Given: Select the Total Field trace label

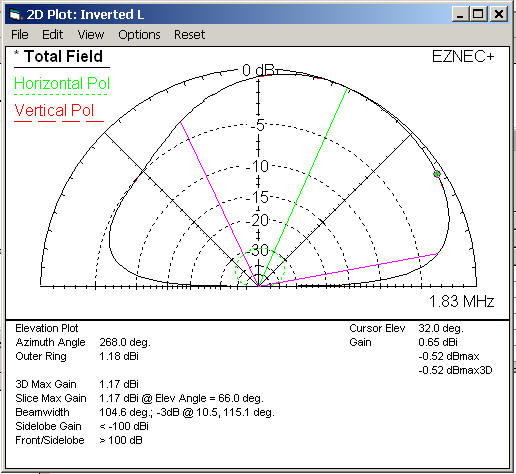Looking at the screenshot, I should click(x=63, y=56).
